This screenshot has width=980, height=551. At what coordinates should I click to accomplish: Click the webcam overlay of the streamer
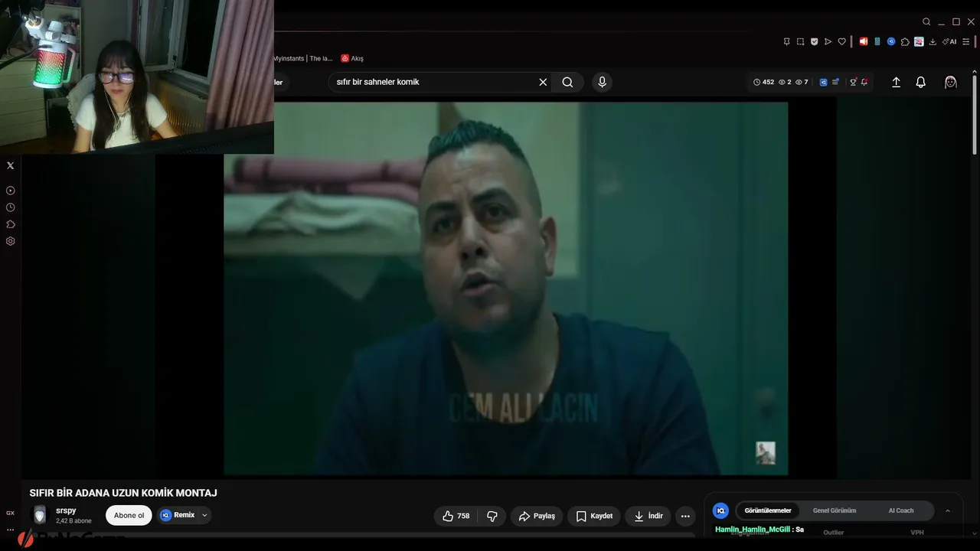pyautogui.click(x=137, y=77)
